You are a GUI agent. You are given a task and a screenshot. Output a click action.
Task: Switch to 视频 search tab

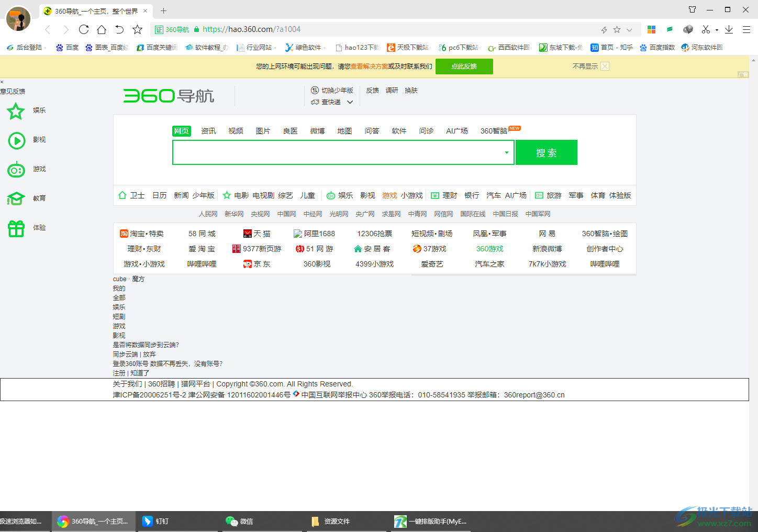point(236,131)
